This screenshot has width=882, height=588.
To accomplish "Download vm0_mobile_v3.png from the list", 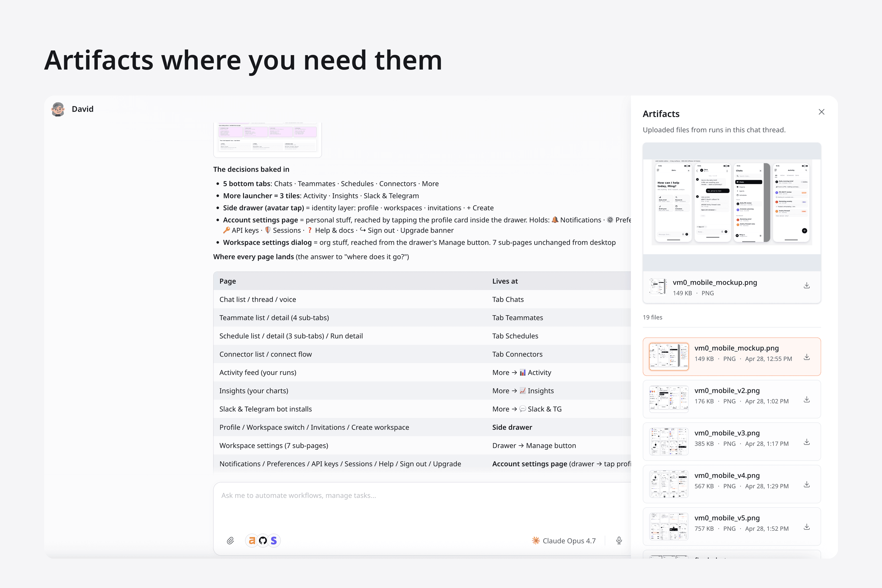I will 807,442.
